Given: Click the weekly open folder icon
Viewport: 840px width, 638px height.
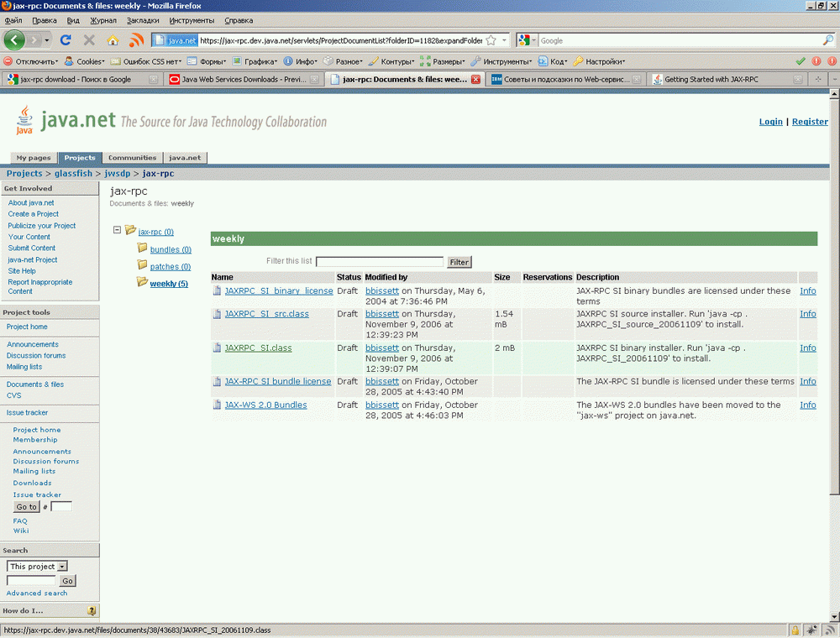Looking at the screenshot, I should coord(142,281).
